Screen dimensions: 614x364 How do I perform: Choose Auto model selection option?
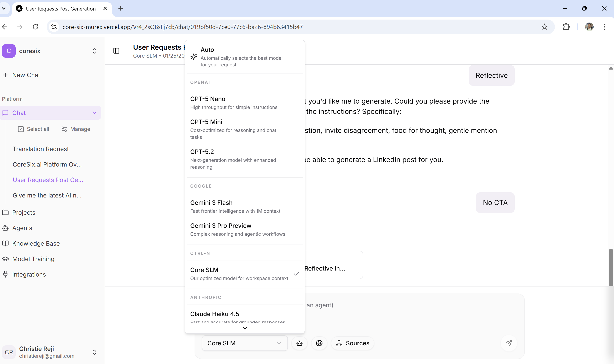click(x=241, y=57)
